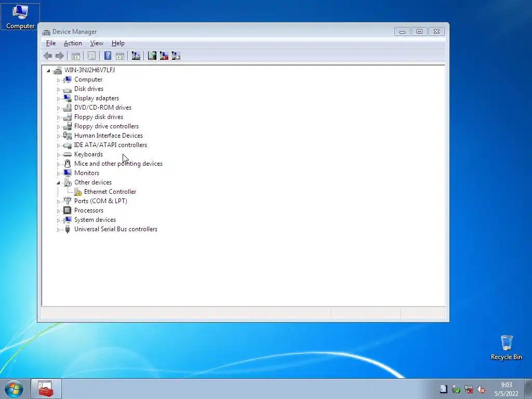532x399 pixels.
Task: Select the Display adapters label
Action: pyautogui.click(x=97, y=98)
